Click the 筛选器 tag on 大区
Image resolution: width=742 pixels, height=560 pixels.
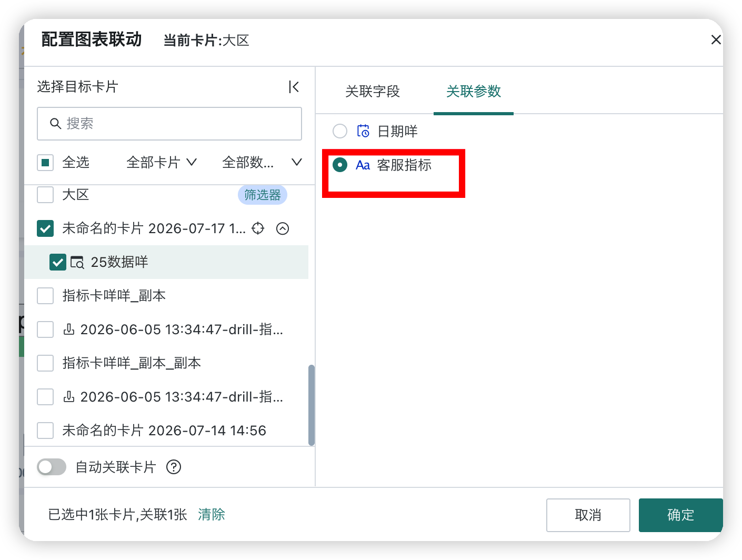263,195
